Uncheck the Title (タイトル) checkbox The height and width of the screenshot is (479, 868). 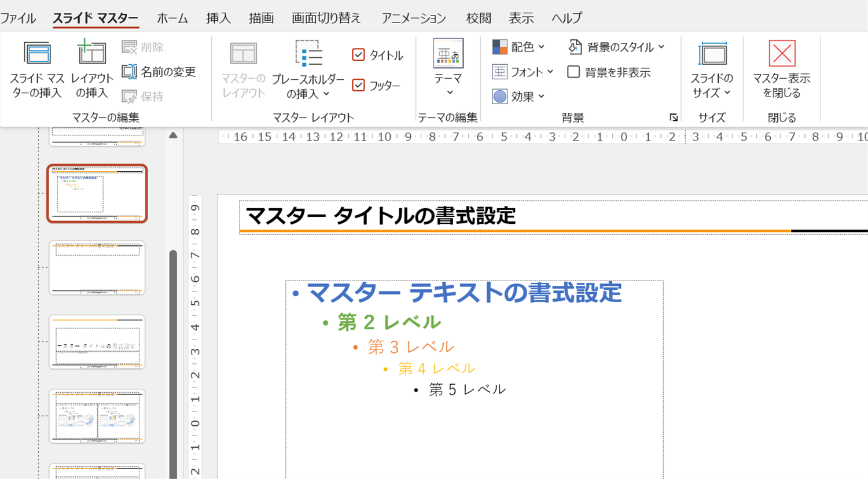click(x=358, y=55)
